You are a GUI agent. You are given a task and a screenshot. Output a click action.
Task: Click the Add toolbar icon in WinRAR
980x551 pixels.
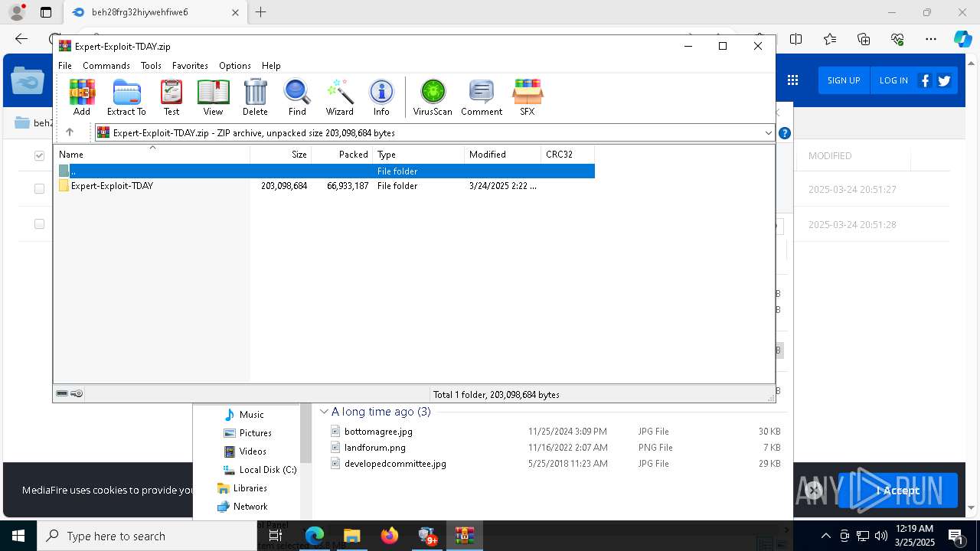(82, 97)
